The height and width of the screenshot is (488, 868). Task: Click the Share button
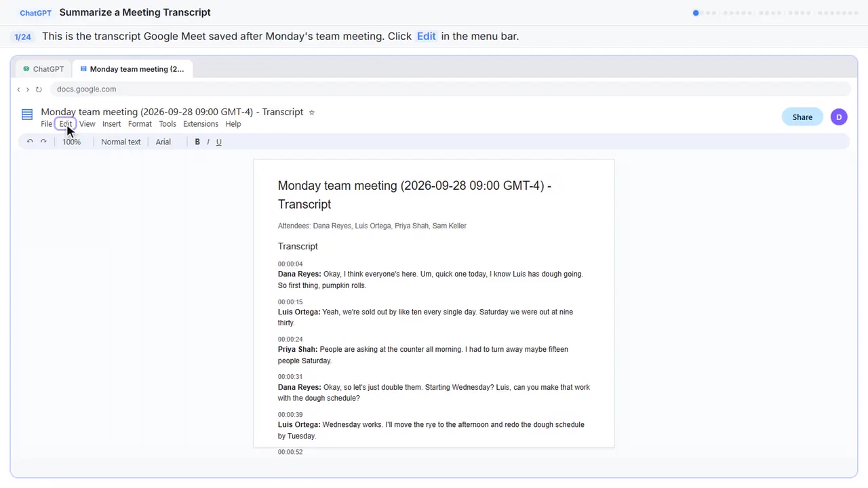click(x=802, y=117)
